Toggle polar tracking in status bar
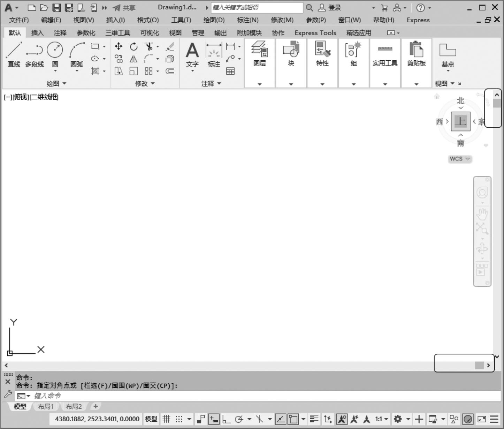The height and width of the screenshot is (429, 504). click(239, 419)
